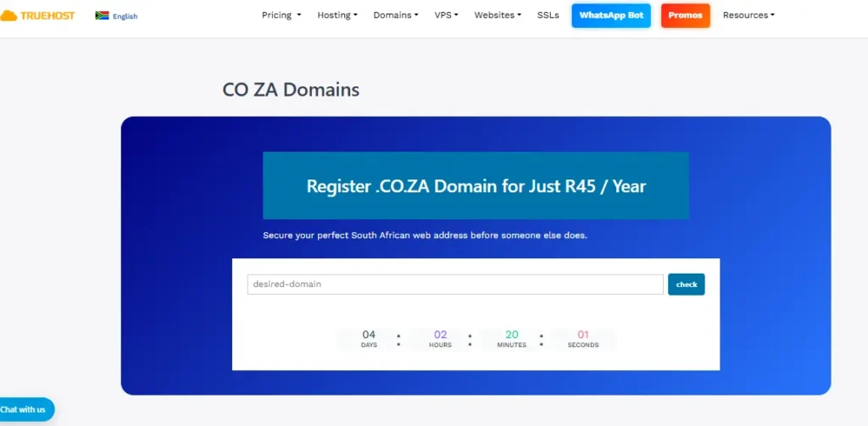Click the CO ZA Domains heading
Viewport: 868px width, 426px height.
[291, 90]
